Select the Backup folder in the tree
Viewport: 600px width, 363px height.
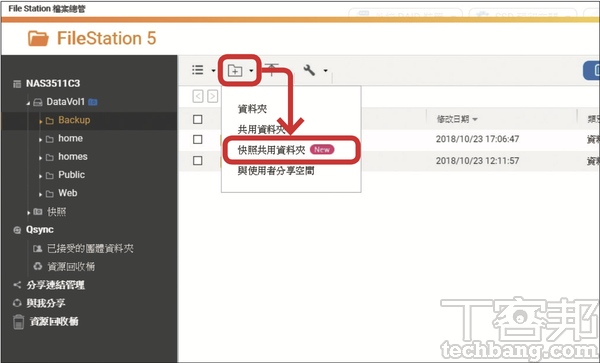pyautogui.click(x=74, y=120)
